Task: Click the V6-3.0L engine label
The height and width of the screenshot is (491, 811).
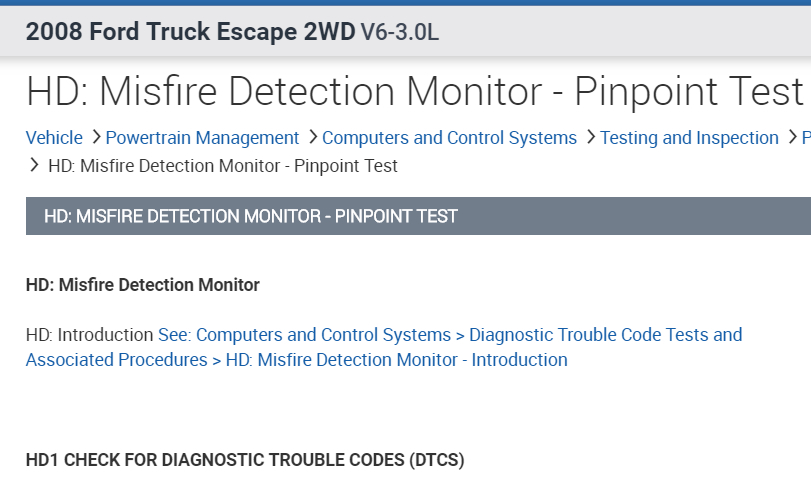Action: click(399, 32)
